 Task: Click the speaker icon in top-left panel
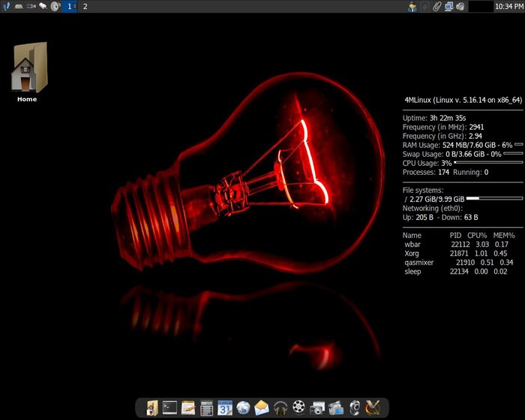coord(55,6)
